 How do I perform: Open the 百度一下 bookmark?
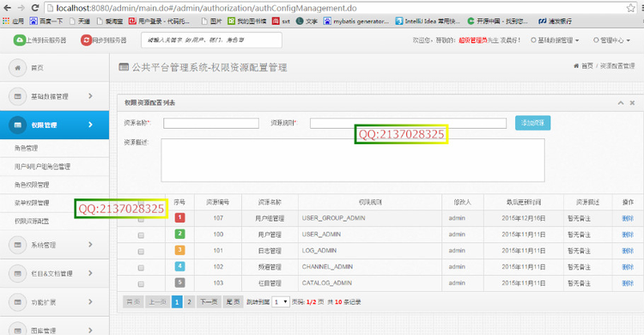click(46, 21)
